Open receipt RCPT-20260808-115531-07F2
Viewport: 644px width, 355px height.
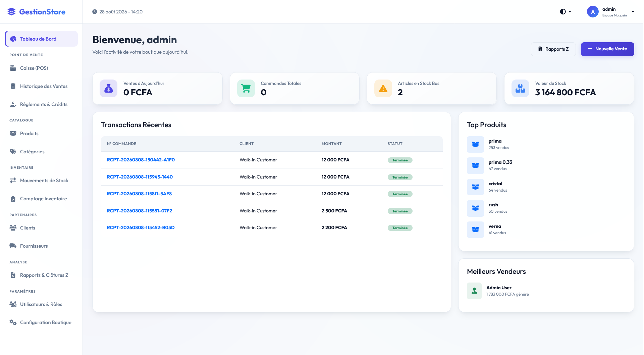click(140, 211)
